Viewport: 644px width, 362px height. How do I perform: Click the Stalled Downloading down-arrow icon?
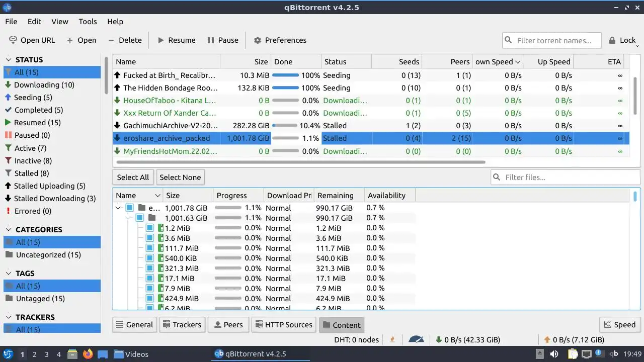tap(8, 199)
